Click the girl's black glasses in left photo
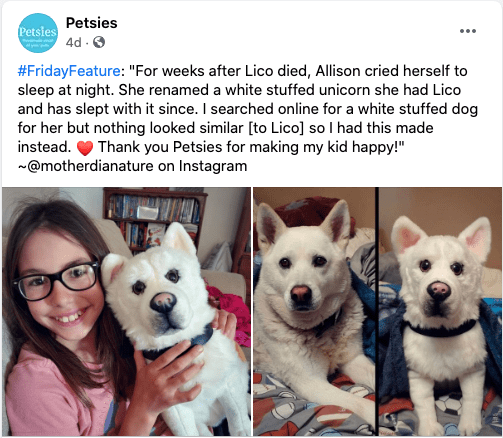Image resolution: width=503 pixels, height=438 pixels. click(x=57, y=281)
